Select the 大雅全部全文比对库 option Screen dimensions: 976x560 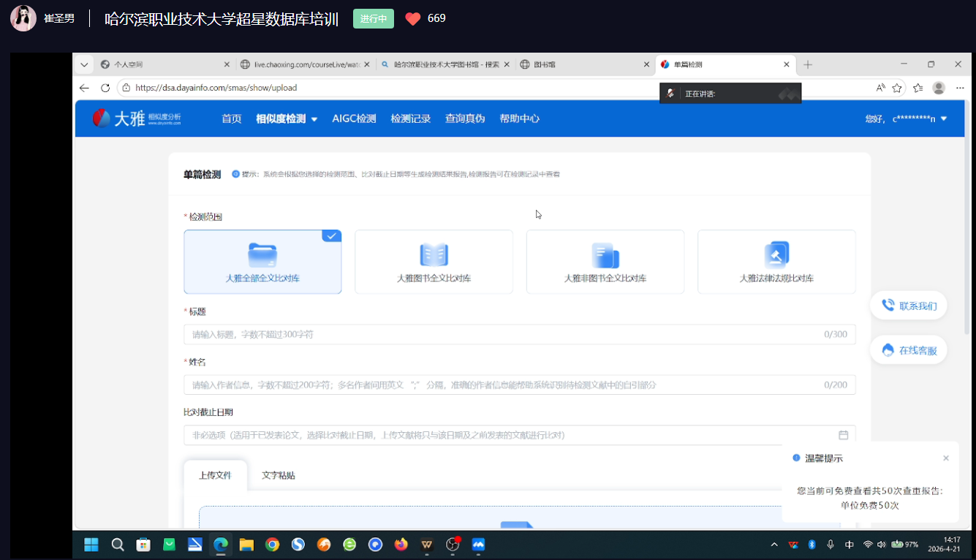coord(262,262)
